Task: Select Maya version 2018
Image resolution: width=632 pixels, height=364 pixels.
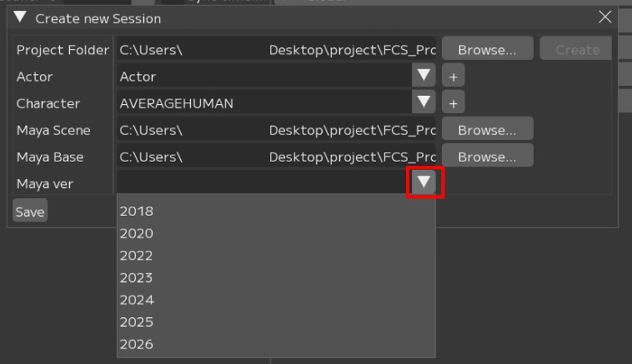Action: point(137,211)
